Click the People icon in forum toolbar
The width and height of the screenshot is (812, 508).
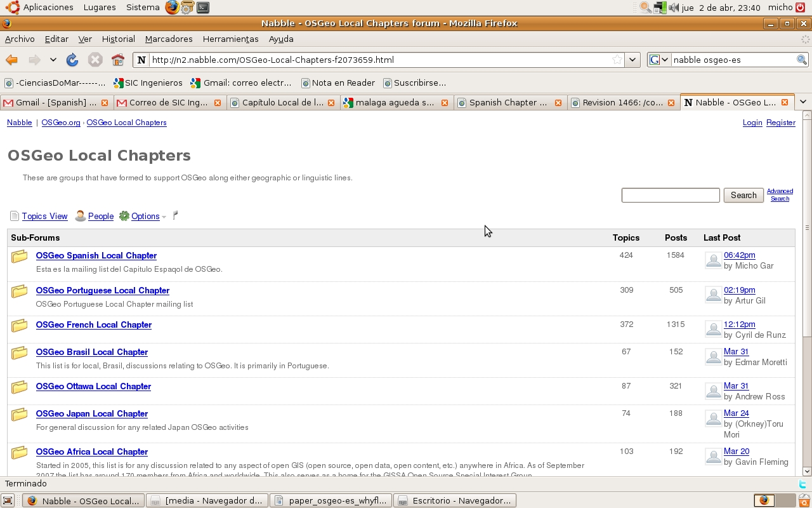[x=80, y=217]
